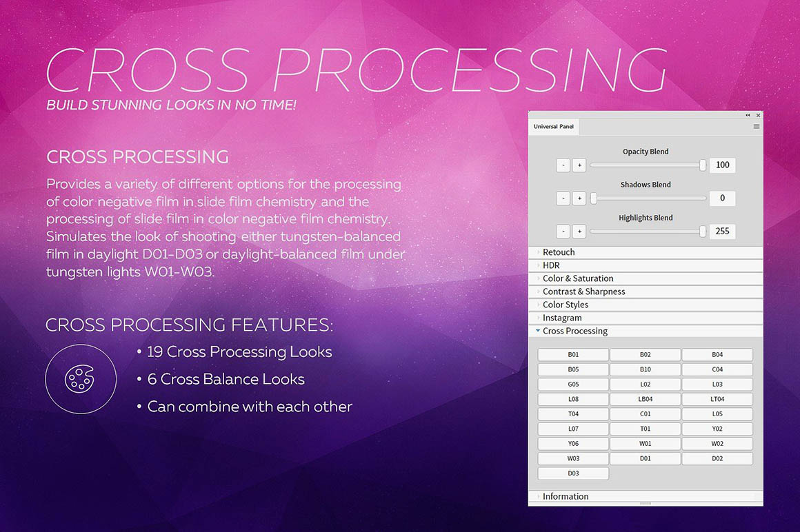Click the W01 tungsten look button
This screenshot has height=532, width=800.
pos(645,444)
